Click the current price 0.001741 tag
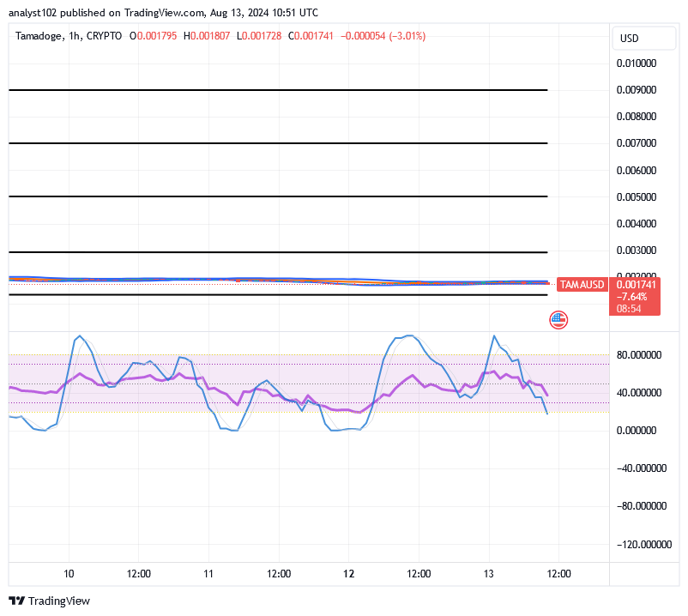This screenshot has width=688, height=616. tap(636, 284)
